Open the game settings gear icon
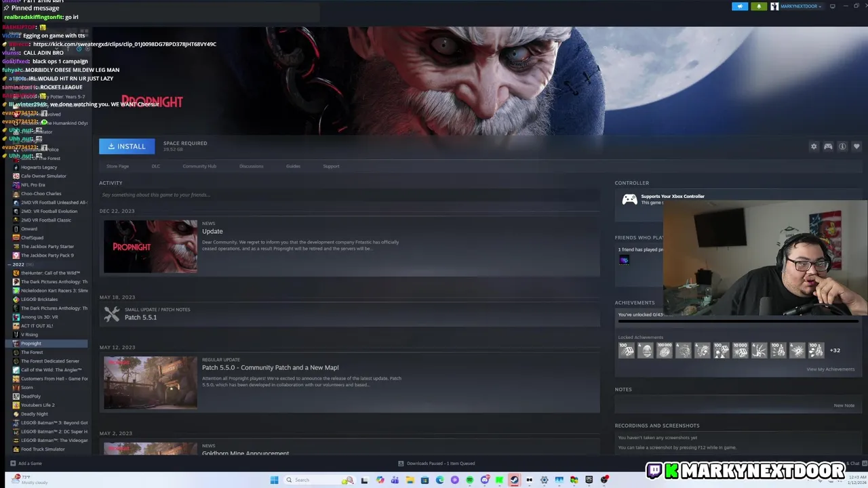Screen dimensions: 868x488 814,146
